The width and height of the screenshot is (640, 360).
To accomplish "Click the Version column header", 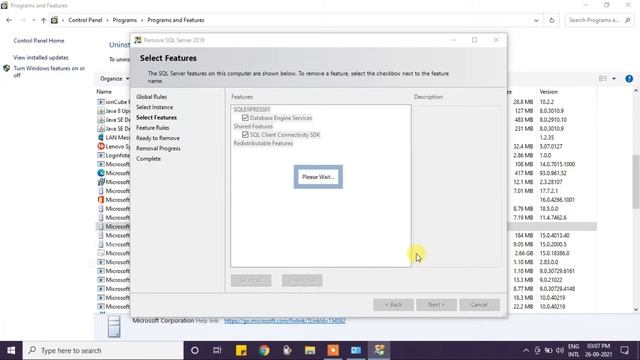I will coord(548,92).
